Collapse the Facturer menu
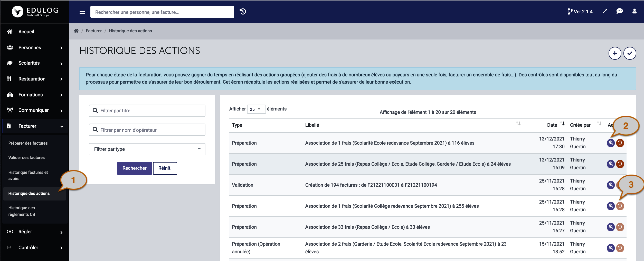The height and width of the screenshot is (261, 644). pos(34,126)
